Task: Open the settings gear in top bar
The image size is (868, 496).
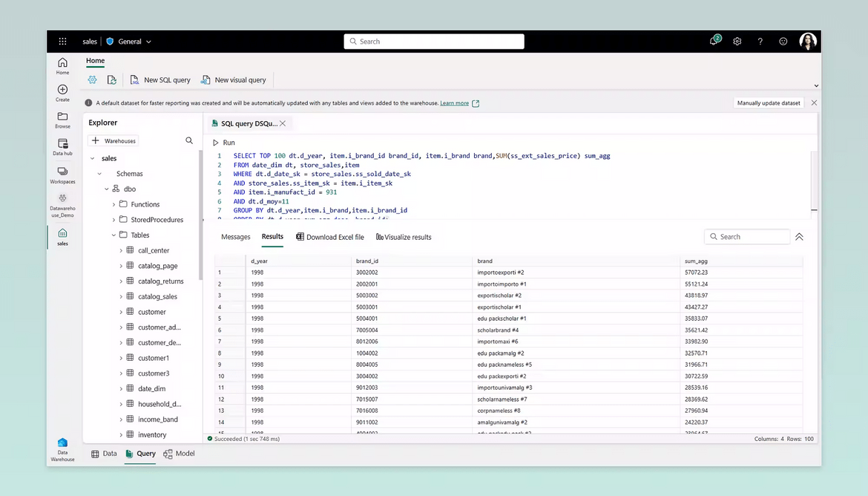Action: coord(737,42)
